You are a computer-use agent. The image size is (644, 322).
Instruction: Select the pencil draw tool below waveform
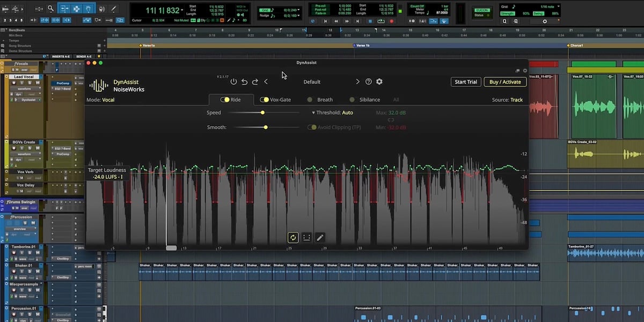(x=320, y=237)
